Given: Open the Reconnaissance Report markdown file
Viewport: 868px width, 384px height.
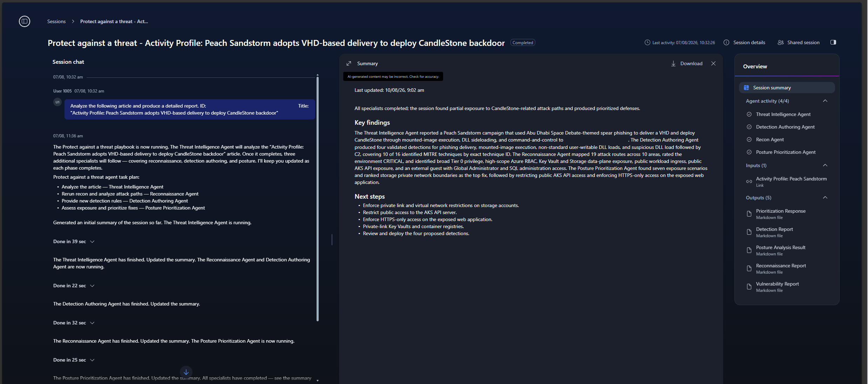Looking at the screenshot, I should (x=781, y=268).
